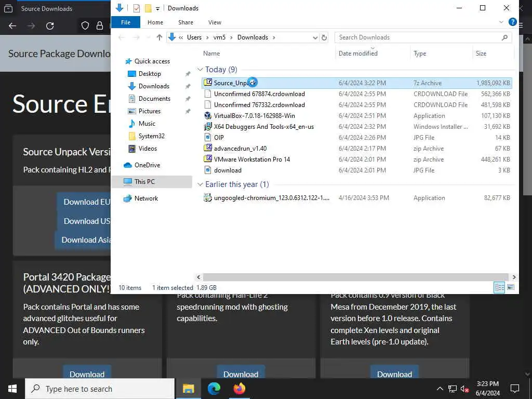Click Download EU button on webpage

click(x=84, y=202)
